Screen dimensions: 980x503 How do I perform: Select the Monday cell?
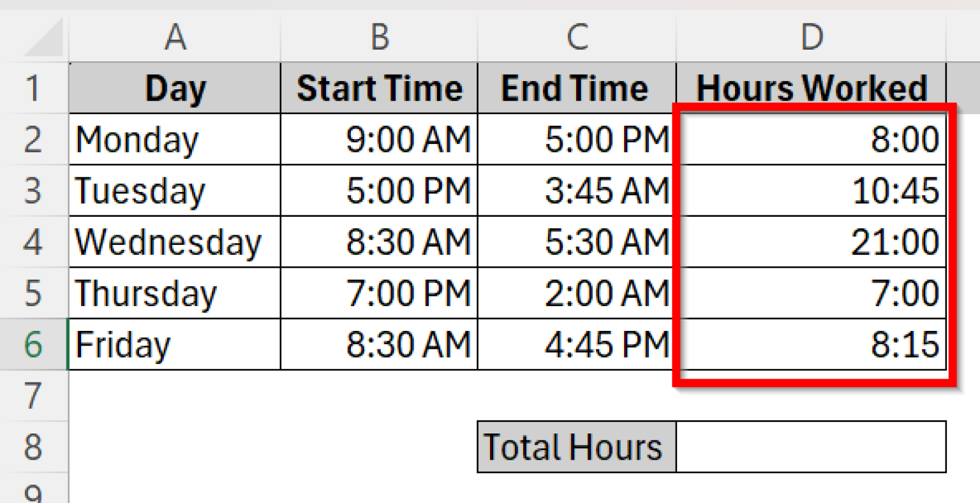click(175, 139)
